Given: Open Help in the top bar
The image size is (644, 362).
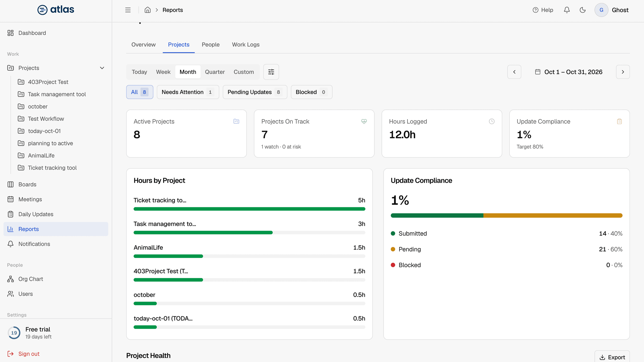Looking at the screenshot, I should (543, 10).
